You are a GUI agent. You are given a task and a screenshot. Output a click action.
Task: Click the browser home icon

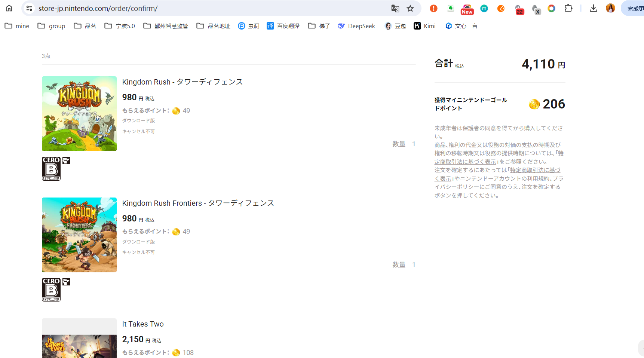pos(9,8)
